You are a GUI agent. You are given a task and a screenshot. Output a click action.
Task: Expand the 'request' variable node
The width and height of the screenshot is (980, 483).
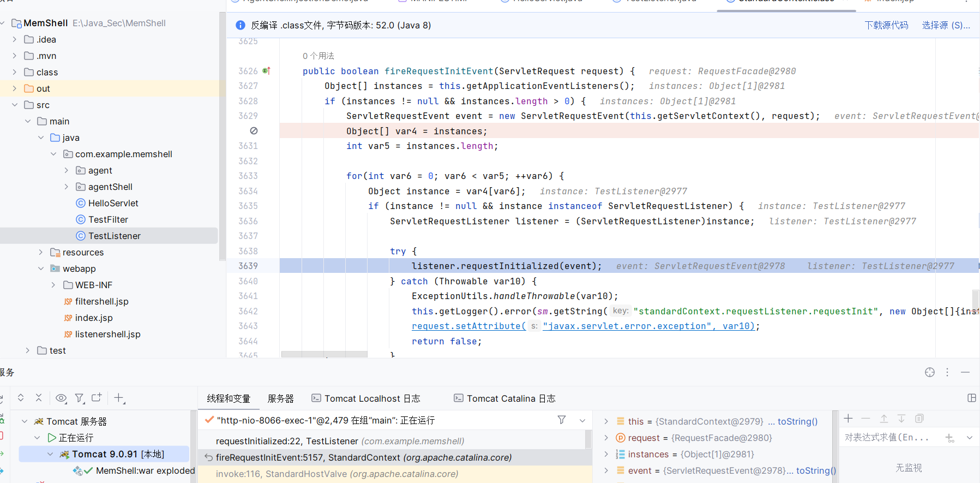pyautogui.click(x=606, y=438)
